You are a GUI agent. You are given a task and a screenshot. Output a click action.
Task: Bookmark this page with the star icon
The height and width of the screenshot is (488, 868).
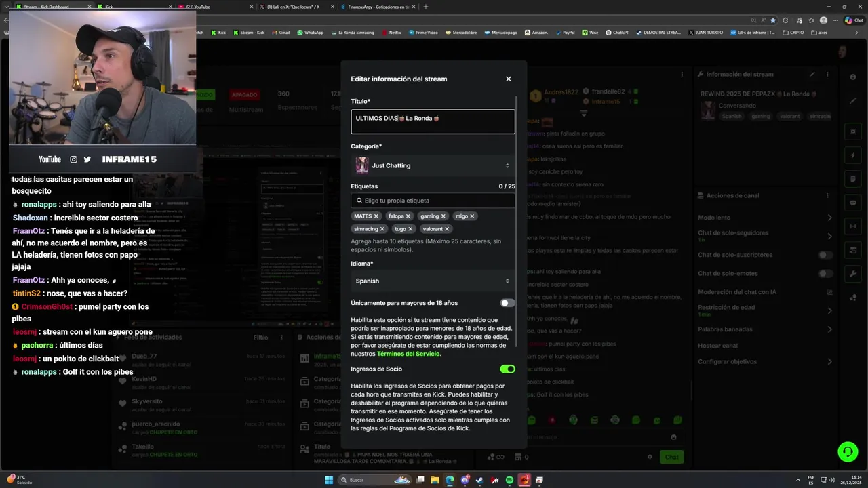(x=774, y=20)
